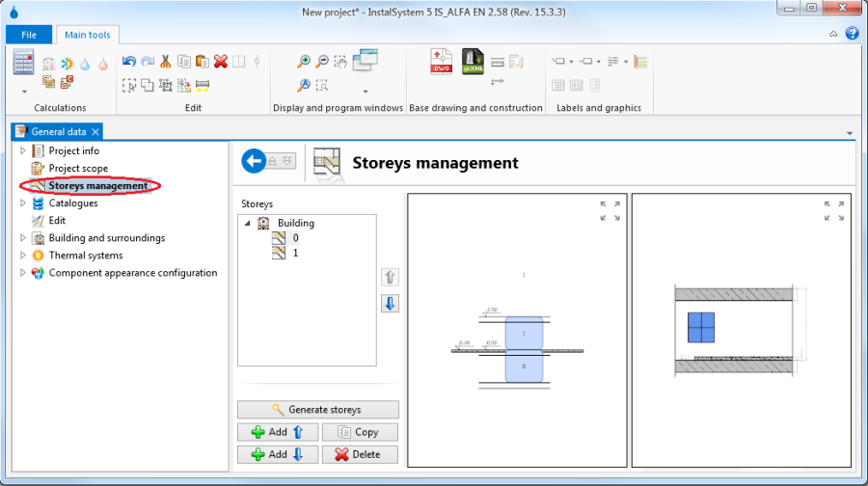Image resolution: width=868 pixels, height=486 pixels.
Task: Click the blue back arrow button
Action: pyautogui.click(x=254, y=162)
